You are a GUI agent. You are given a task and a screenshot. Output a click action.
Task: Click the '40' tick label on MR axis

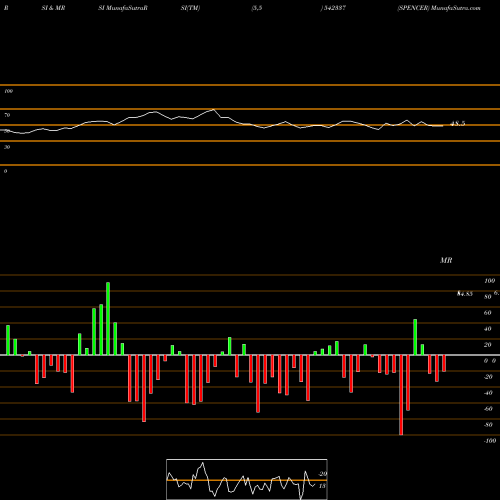487,329
